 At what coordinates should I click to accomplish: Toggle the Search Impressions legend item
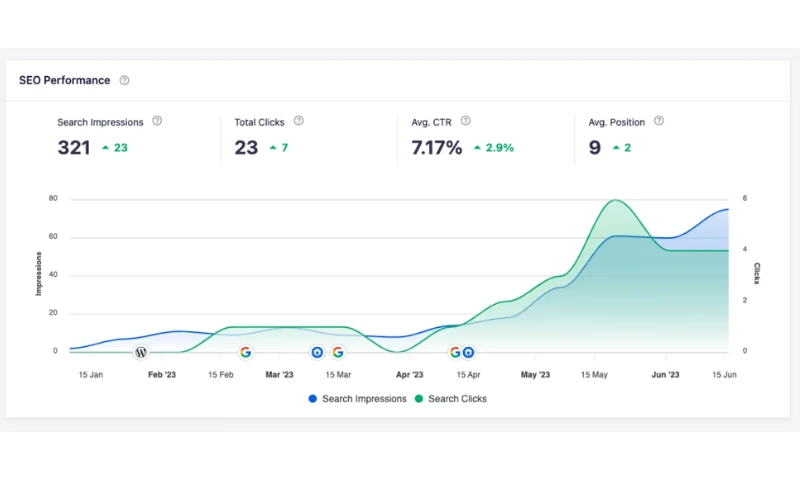pyautogui.click(x=364, y=398)
